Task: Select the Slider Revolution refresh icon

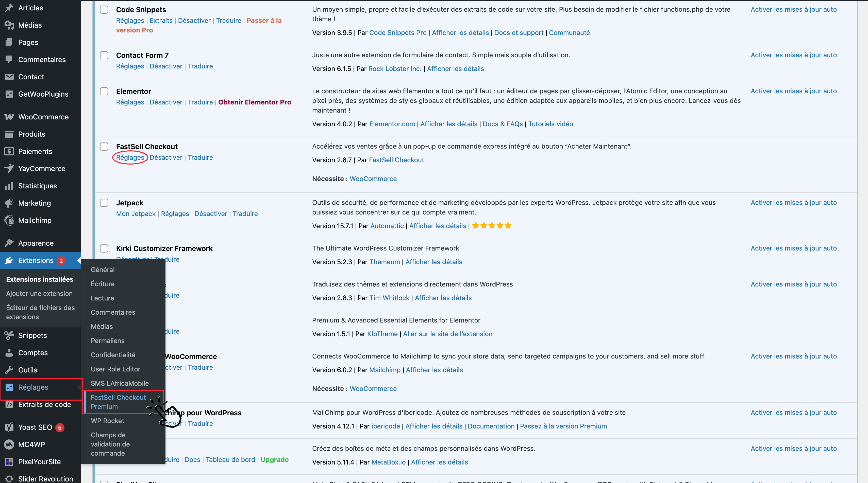Action: tap(9, 479)
